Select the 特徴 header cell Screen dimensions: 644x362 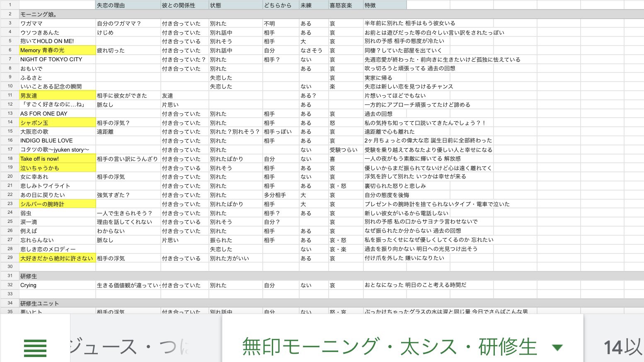tap(385, 5)
